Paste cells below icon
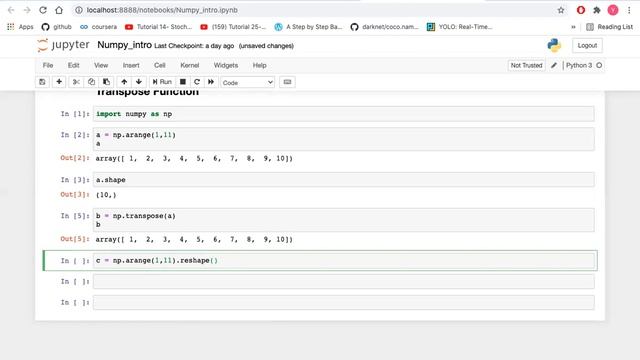 [106, 82]
